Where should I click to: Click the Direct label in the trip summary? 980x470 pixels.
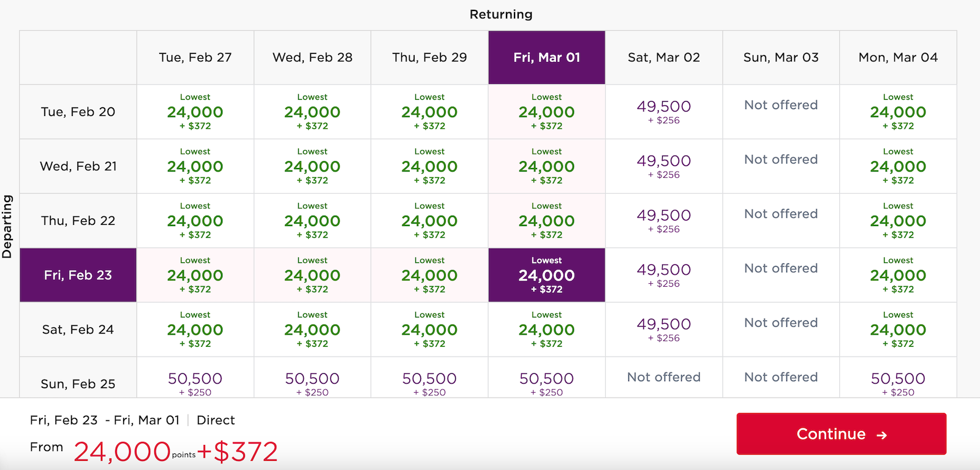tap(216, 420)
